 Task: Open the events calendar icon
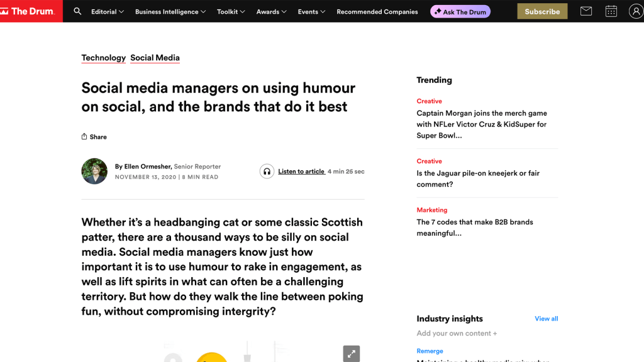coord(611,11)
